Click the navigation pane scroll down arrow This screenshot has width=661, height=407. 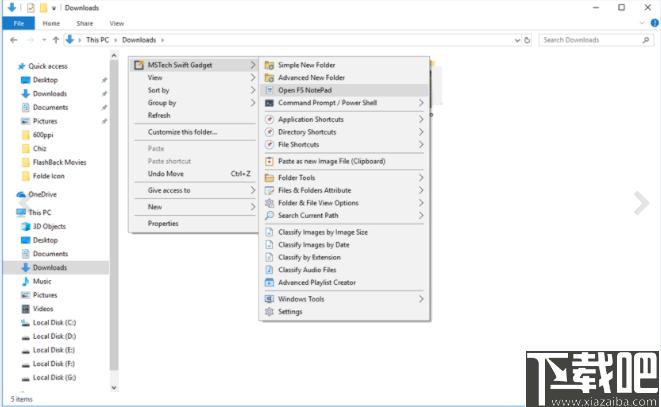(x=114, y=388)
